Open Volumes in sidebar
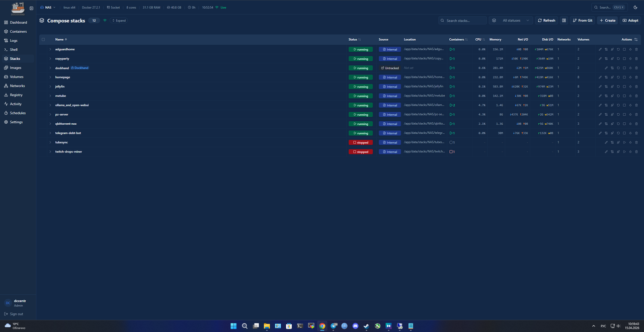Screen dimensions: 644x332 [18, 77]
